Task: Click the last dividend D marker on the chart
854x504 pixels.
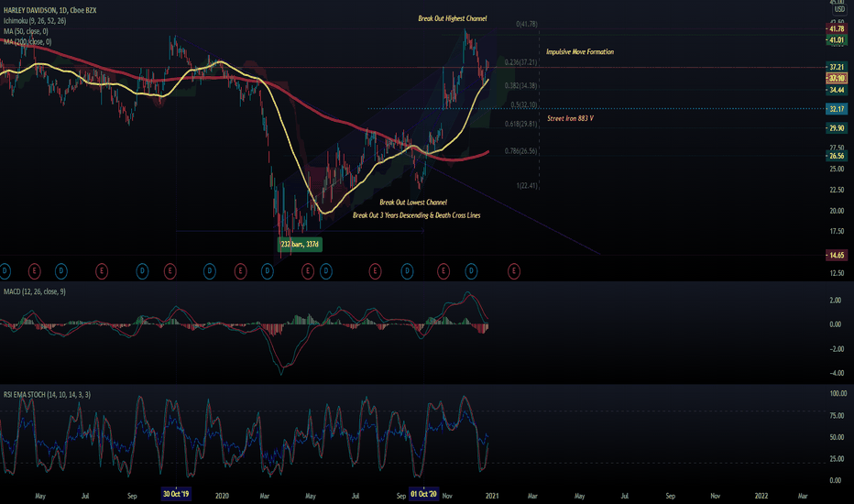Action: click(471, 271)
